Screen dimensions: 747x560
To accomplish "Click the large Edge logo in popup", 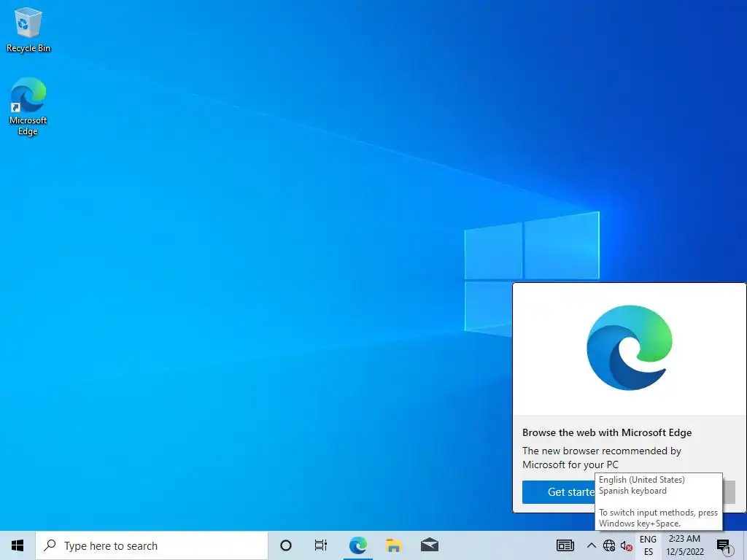I will 630,348.
